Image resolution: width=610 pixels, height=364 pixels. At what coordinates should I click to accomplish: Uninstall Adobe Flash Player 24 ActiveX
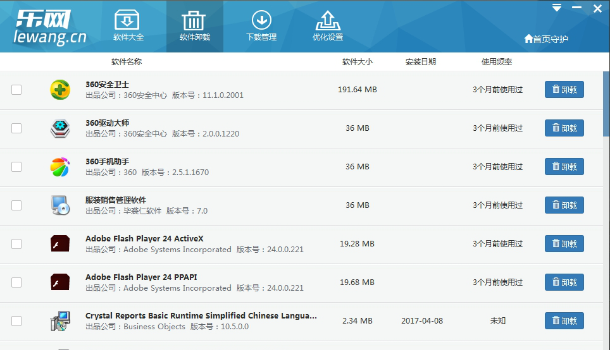point(564,243)
